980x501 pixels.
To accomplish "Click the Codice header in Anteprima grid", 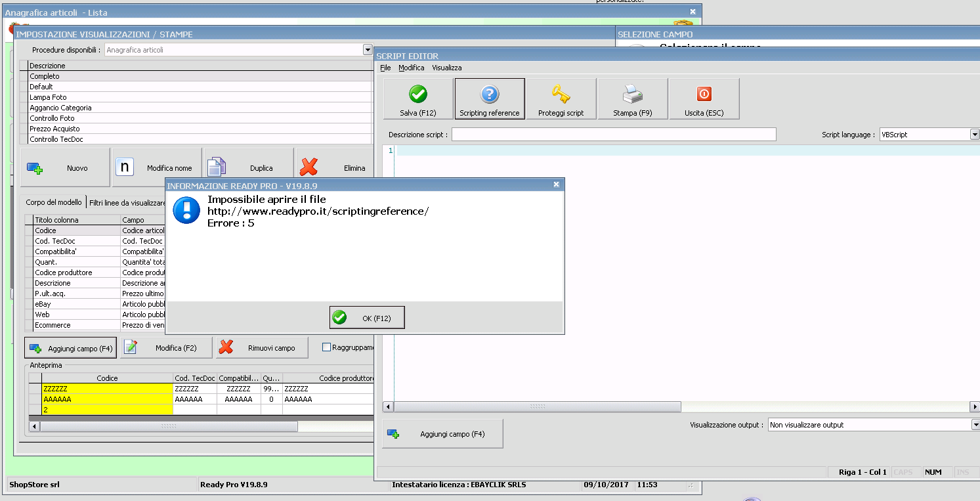I will pos(107,378).
